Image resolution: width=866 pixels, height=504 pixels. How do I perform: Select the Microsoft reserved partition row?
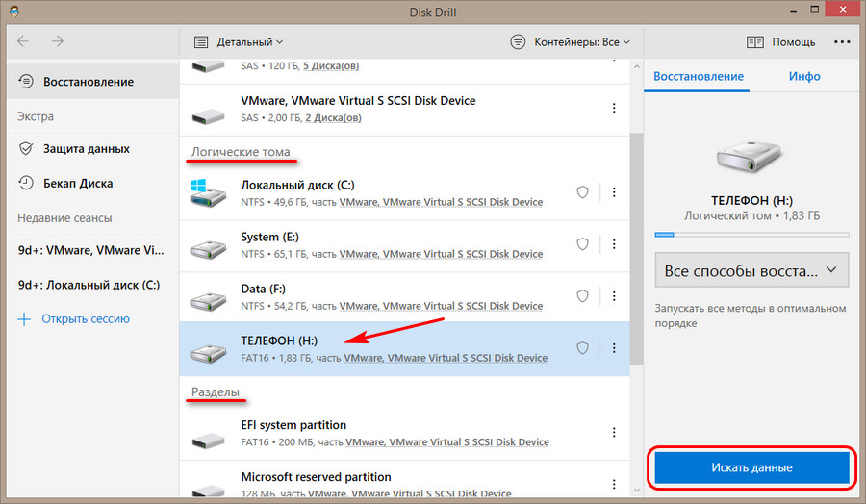pos(404,480)
